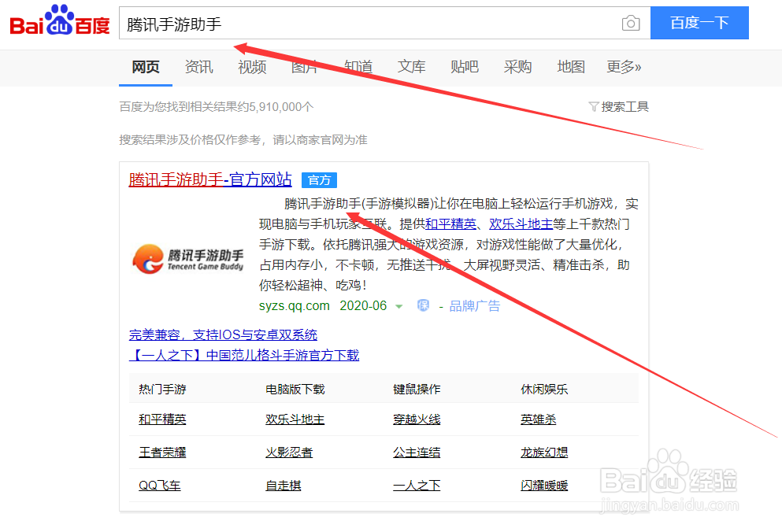This screenshot has width=782, height=532.
Task: Click the 品牌广告 label
Action: (x=474, y=306)
